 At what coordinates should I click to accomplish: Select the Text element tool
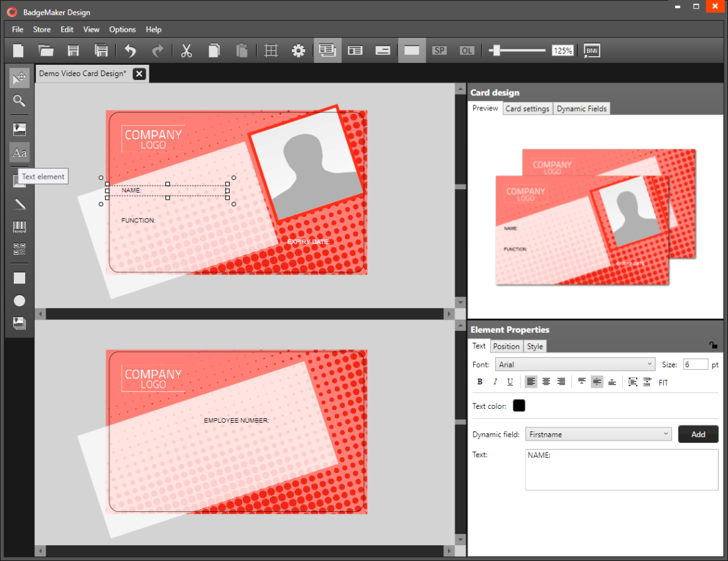coord(19,153)
